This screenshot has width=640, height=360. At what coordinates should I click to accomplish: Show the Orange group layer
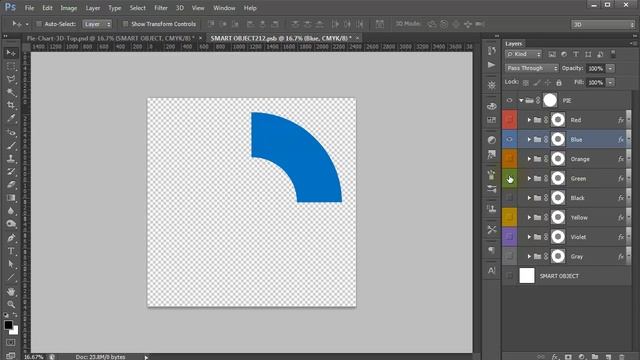(509, 159)
